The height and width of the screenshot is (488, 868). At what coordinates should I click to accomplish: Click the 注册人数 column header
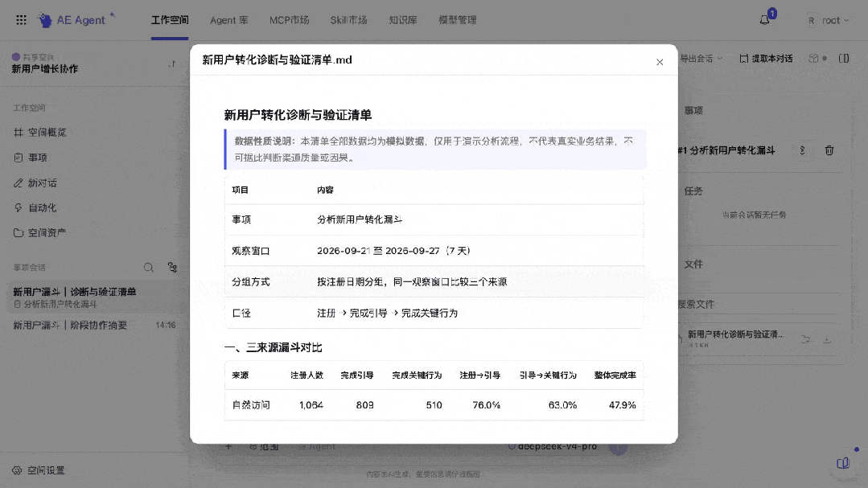306,375
